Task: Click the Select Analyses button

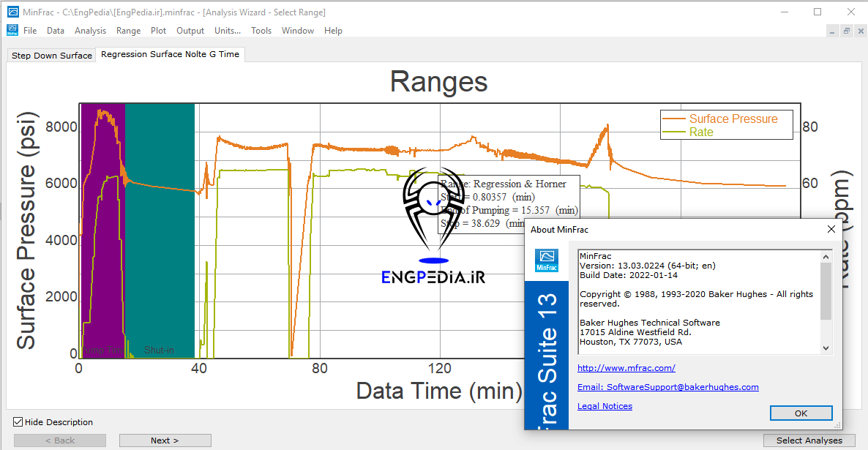Action: 809,440
